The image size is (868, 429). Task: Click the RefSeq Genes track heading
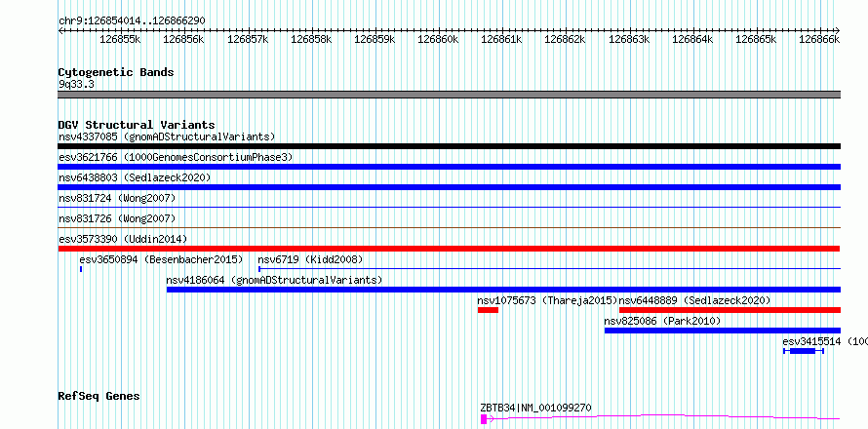(x=99, y=396)
